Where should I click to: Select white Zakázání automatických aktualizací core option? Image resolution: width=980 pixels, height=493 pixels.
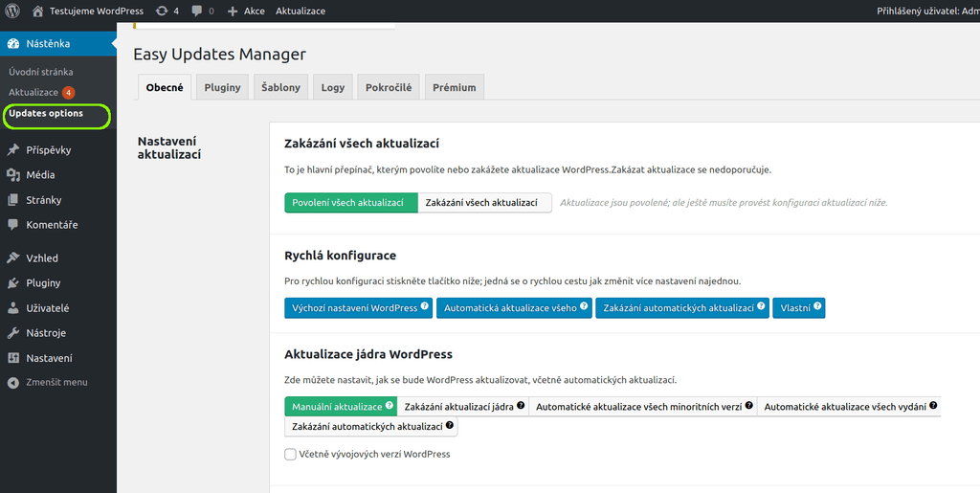click(371, 426)
